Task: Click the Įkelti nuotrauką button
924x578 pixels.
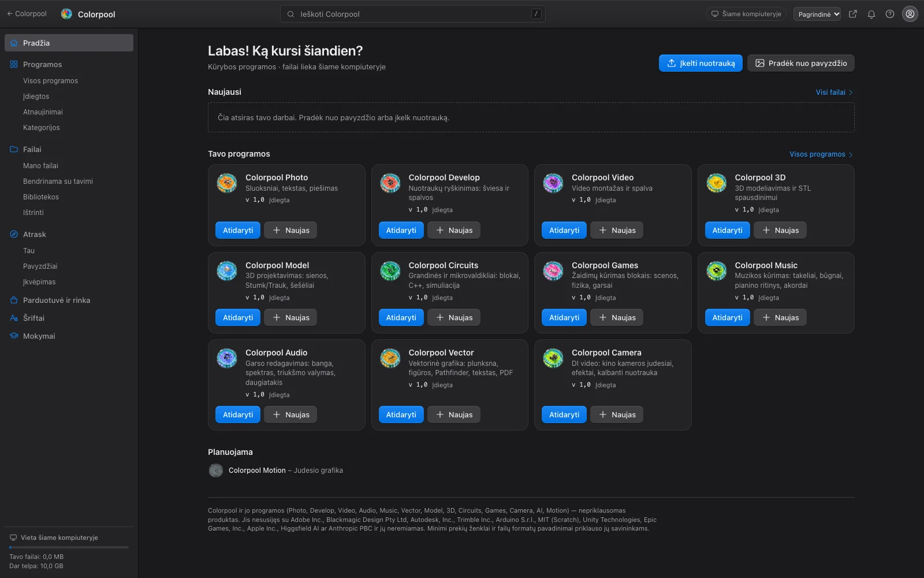Action: tap(701, 63)
